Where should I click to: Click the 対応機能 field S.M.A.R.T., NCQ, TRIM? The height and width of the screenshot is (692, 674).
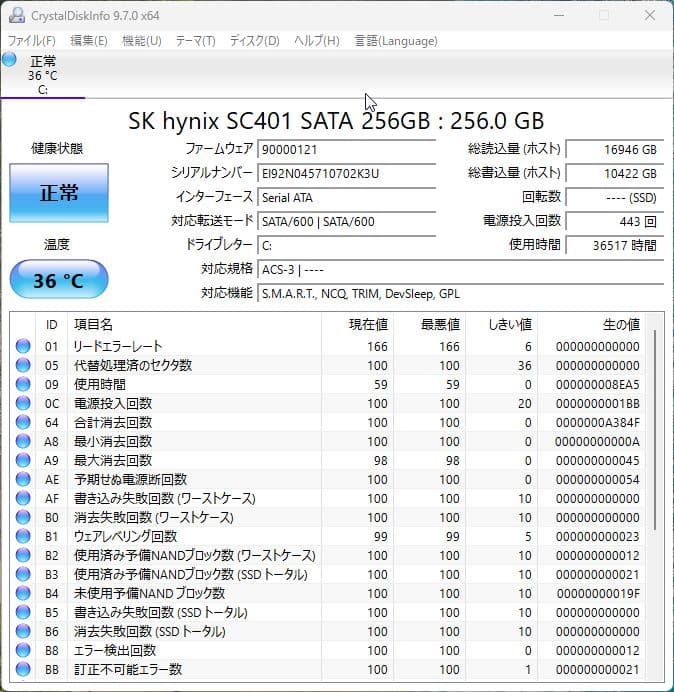pos(460,293)
